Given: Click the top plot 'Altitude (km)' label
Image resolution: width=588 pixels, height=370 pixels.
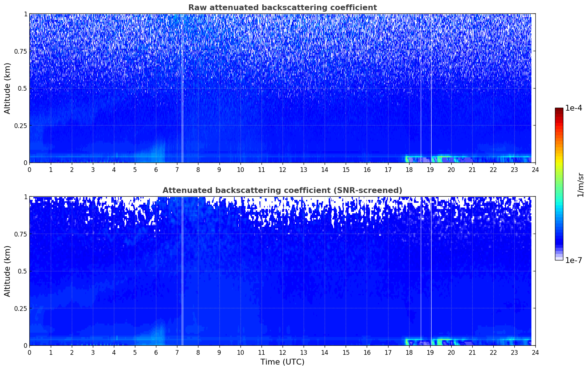Looking at the screenshot, I should click(x=8, y=88).
